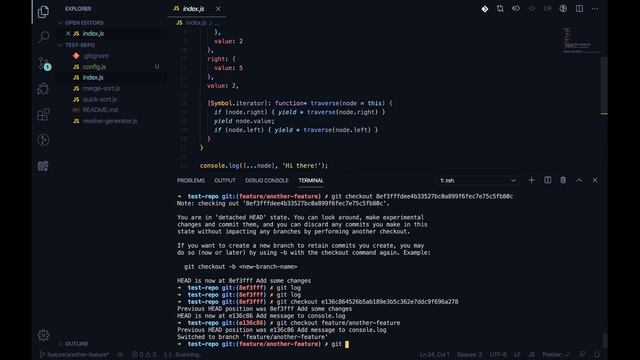Open the bottom activity bar extension icon above gear

[43, 166]
